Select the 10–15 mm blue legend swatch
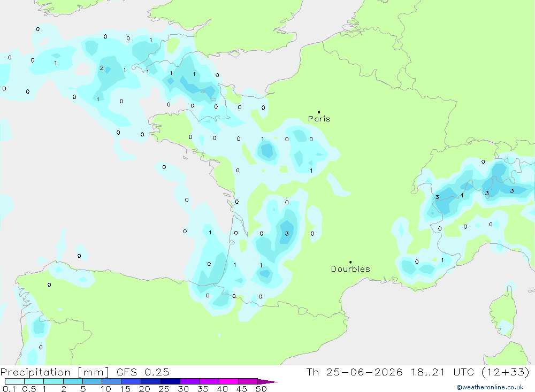This screenshot has height=392, width=535. pyautogui.click(x=112, y=381)
